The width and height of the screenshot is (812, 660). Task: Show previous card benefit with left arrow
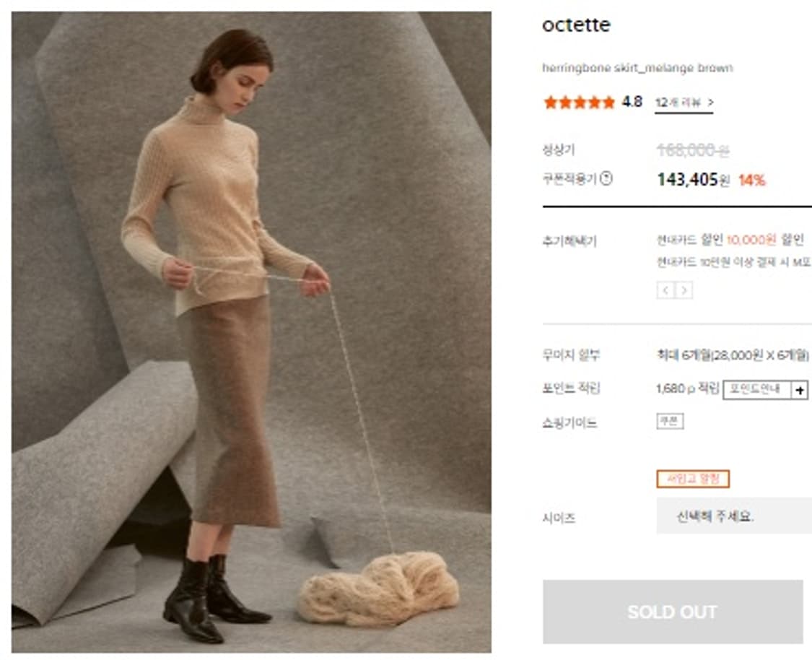point(665,290)
